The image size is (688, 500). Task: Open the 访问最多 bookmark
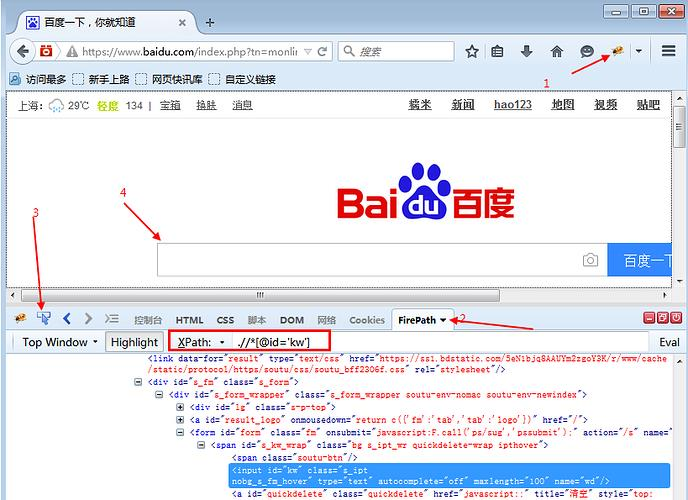point(38,79)
